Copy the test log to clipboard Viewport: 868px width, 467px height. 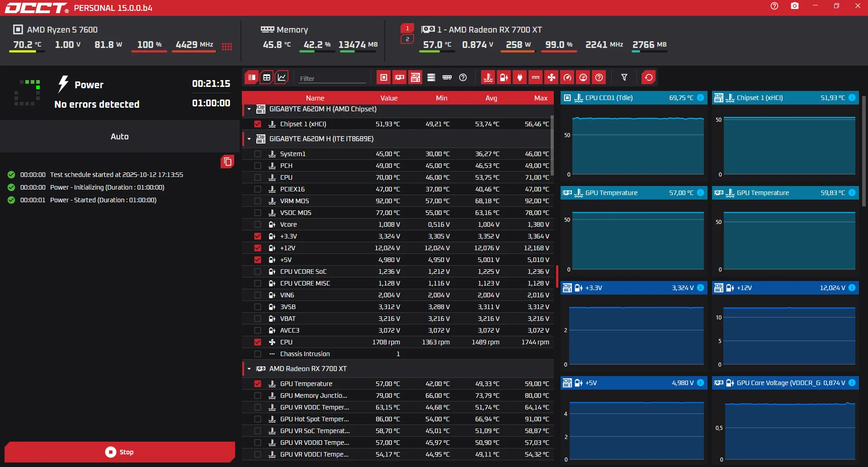coord(227,162)
